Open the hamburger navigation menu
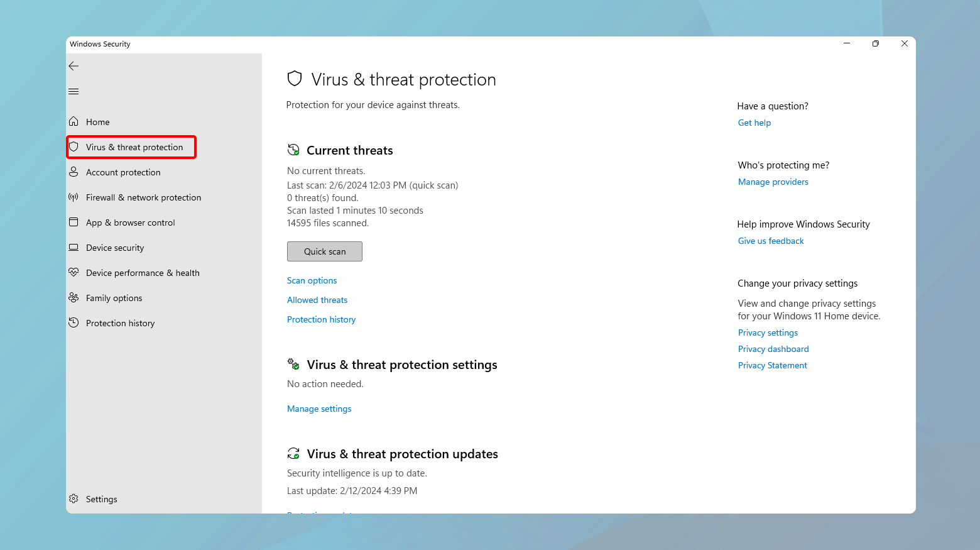980x550 pixels. 73,92
